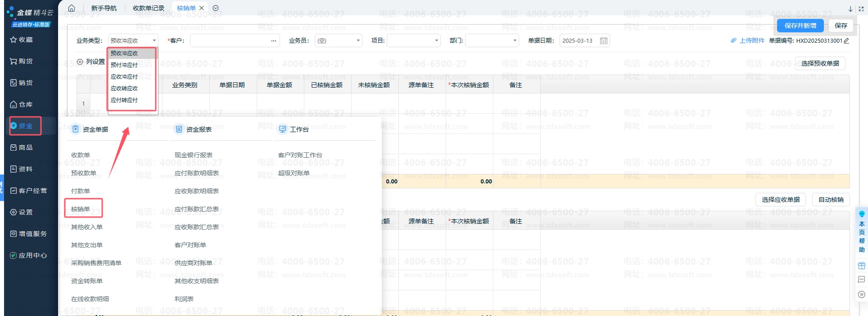868x316 pixels.
Task: Select 应收冲应付 from the dropdown list
Action: 124,77
